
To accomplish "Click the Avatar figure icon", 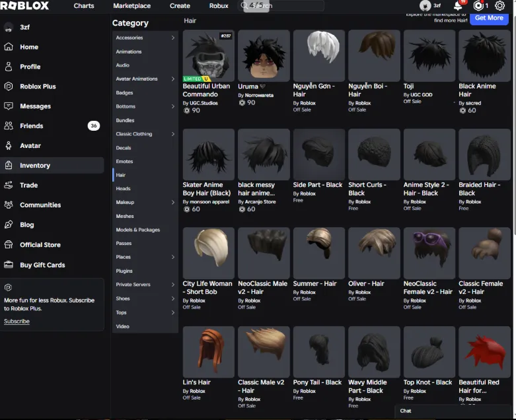I will 9,145.
